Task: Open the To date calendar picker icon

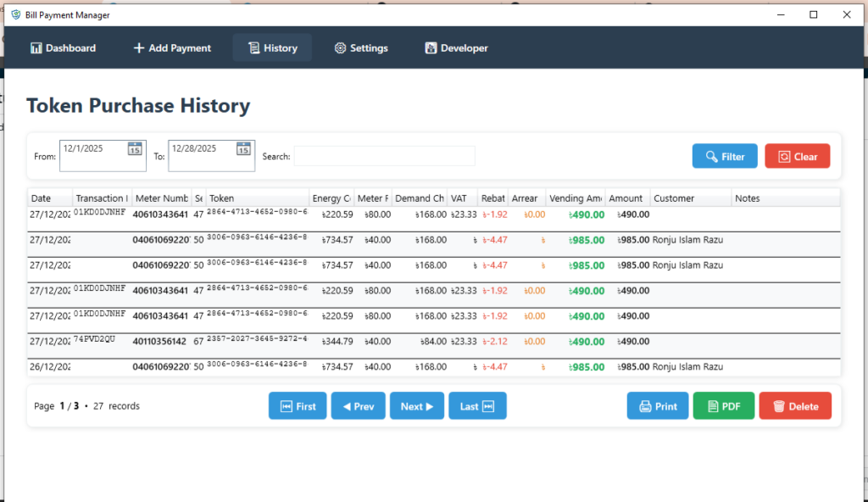Action: pyautogui.click(x=243, y=149)
